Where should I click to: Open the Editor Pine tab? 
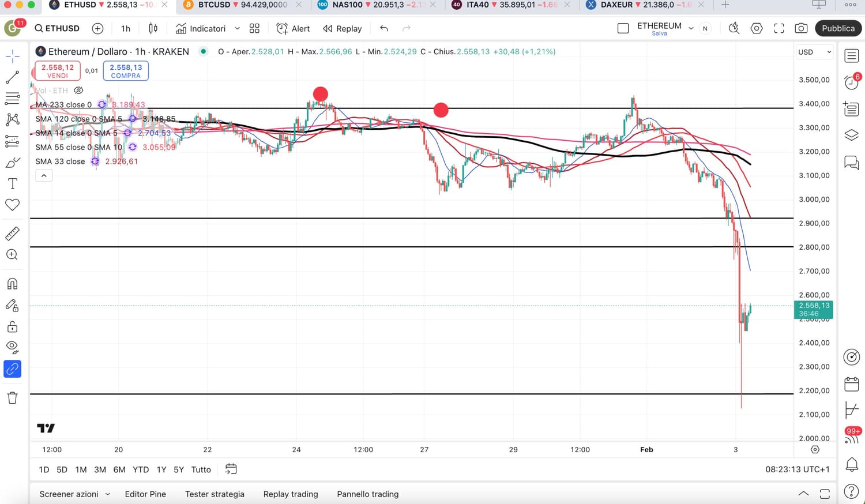point(145,494)
